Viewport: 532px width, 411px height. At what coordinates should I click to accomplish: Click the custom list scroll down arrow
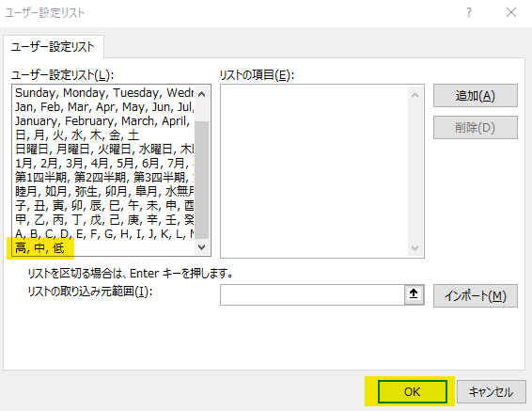(202, 246)
